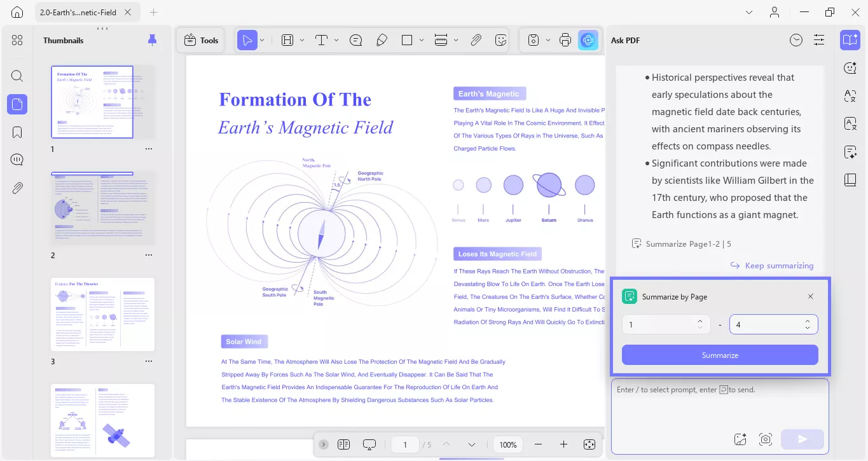Click the start page field showing 1
This screenshot has width=868, height=461.
coord(666,324)
